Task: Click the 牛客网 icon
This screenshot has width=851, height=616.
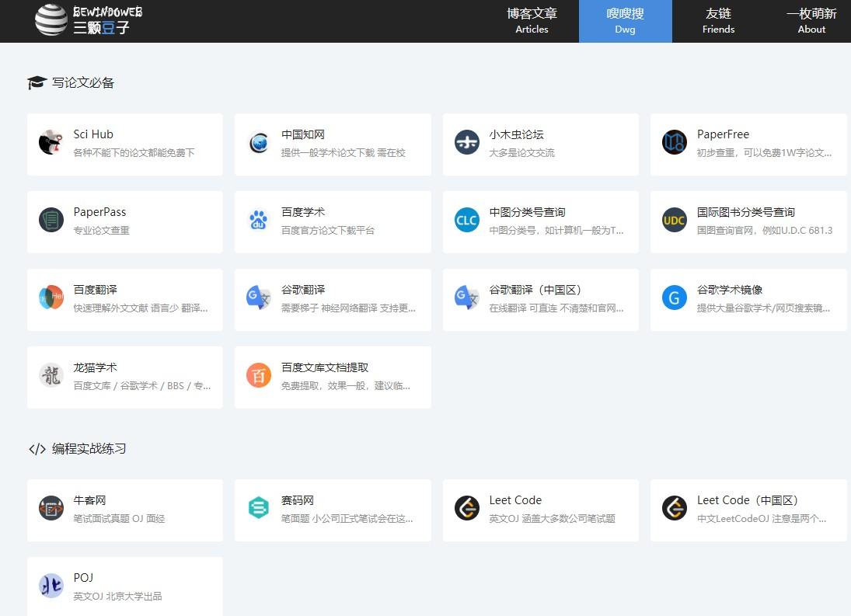Action: [51, 508]
